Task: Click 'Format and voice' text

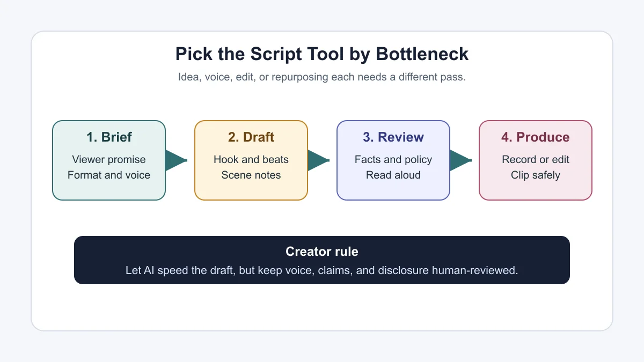Action: [109, 175]
